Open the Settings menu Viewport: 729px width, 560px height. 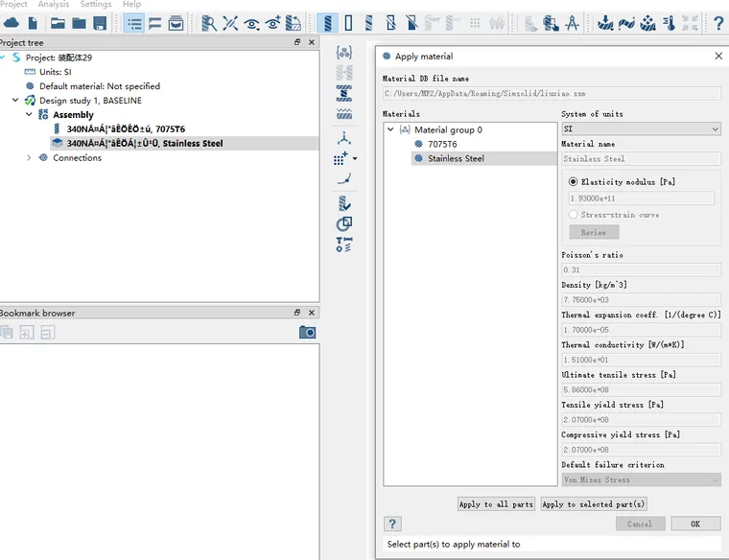tap(96, 4)
